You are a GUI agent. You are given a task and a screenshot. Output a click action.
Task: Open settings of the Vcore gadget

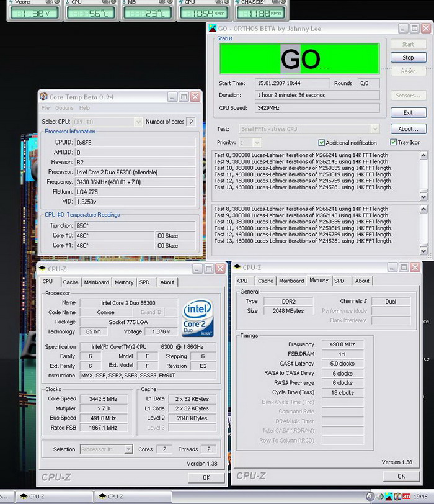tap(49, 2)
